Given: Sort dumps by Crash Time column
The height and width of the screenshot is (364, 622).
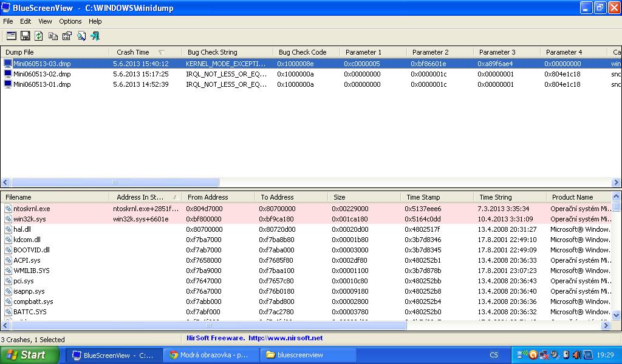Looking at the screenshot, I should 134,52.
